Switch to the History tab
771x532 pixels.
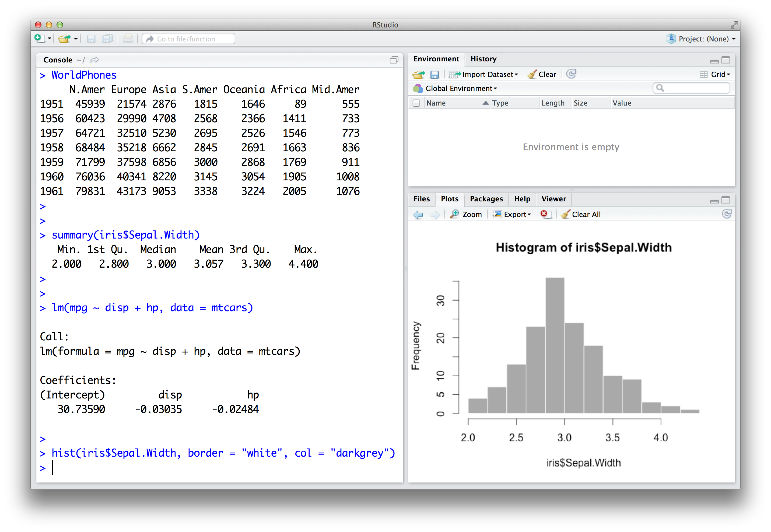pyautogui.click(x=483, y=59)
